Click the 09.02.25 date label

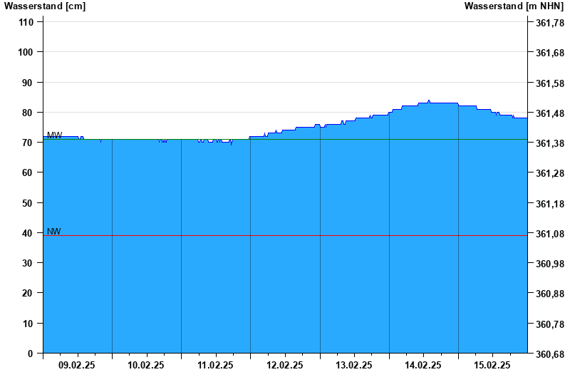click(x=77, y=365)
